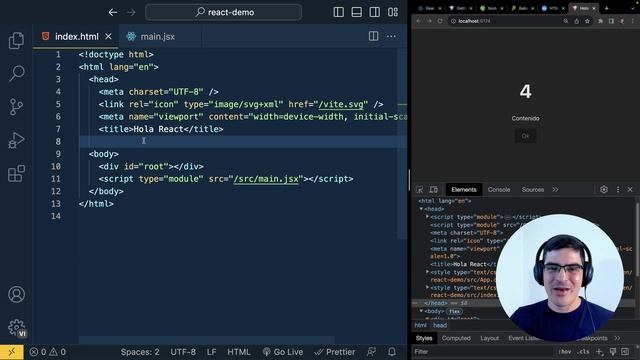Start Go Live server

pos(283,352)
